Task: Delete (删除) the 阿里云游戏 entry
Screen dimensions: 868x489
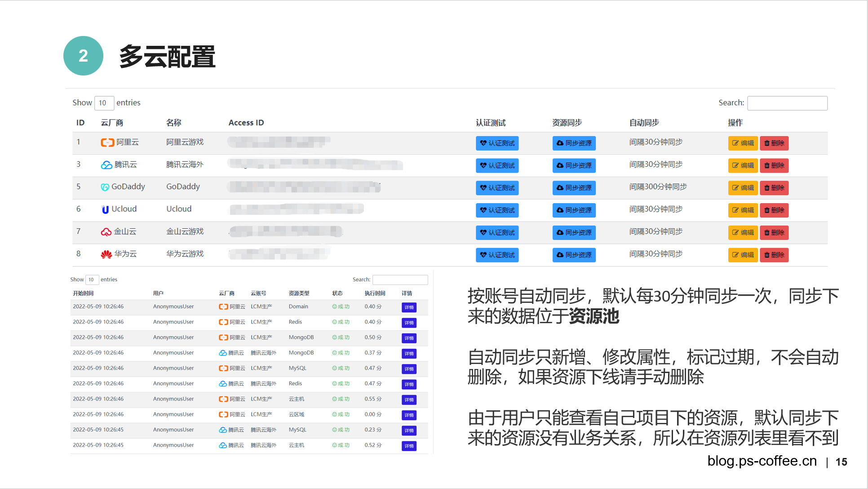Action: (x=774, y=143)
